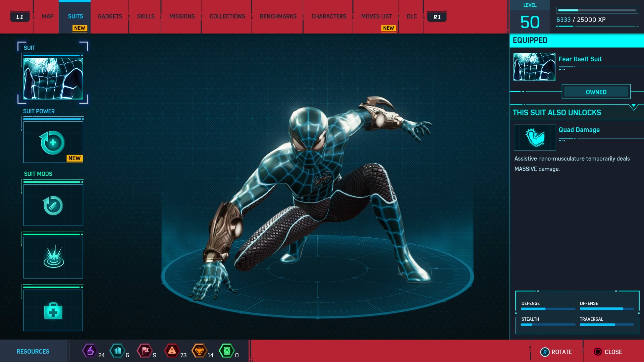Expand the This Suit Also Unlocks section
644x362 pixels.
click(634, 108)
